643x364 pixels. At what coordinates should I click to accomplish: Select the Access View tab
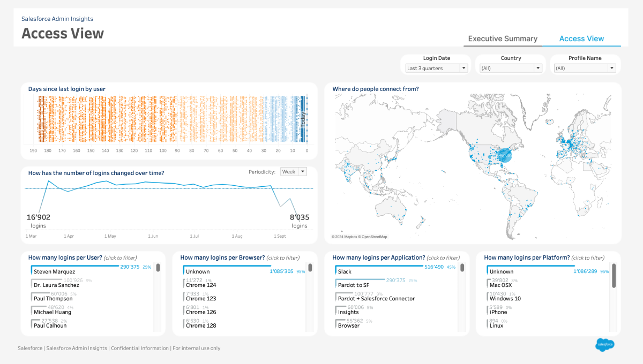[581, 39]
